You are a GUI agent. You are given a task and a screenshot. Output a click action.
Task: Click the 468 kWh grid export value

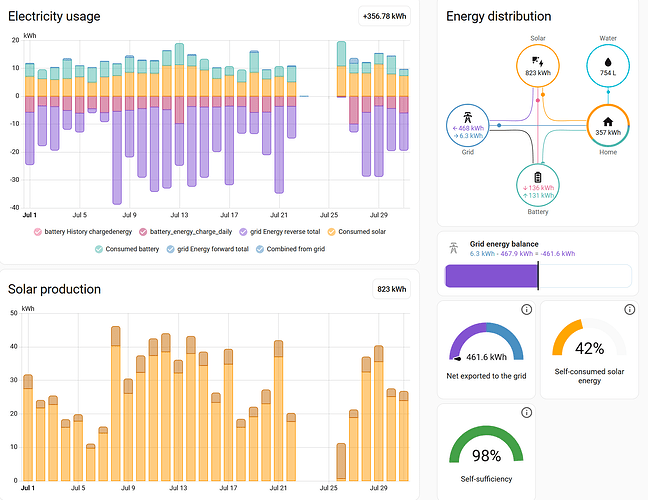tap(468, 128)
